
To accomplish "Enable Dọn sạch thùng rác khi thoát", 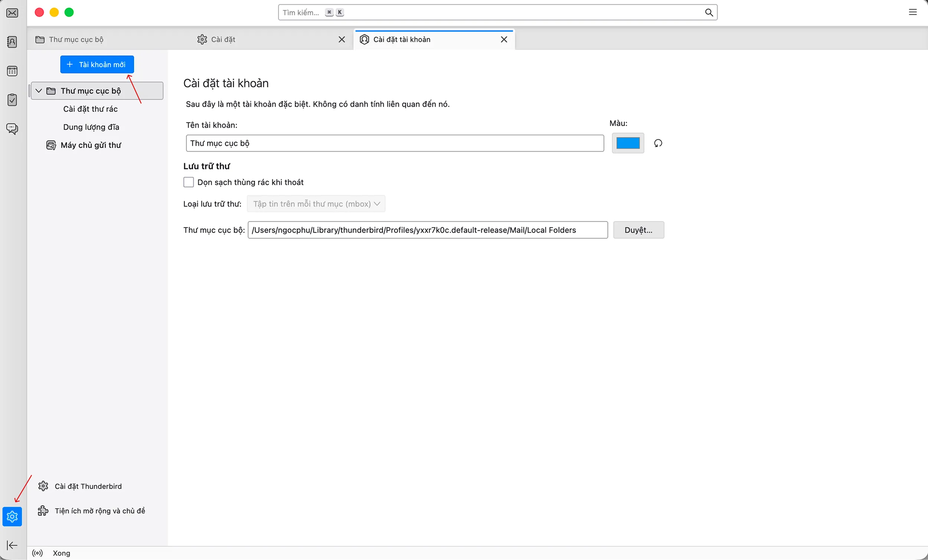I will pyautogui.click(x=188, y=182).
